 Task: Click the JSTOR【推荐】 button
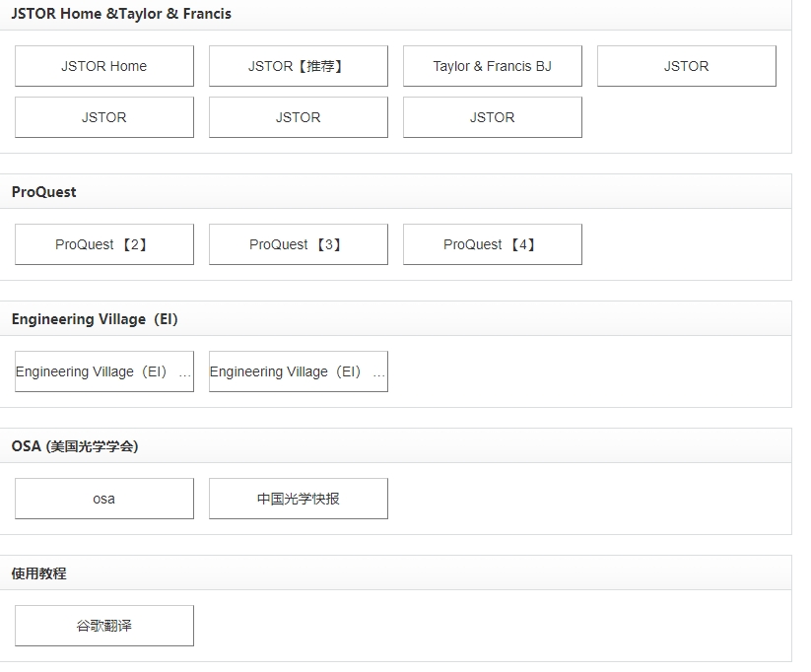coord(299,66)
